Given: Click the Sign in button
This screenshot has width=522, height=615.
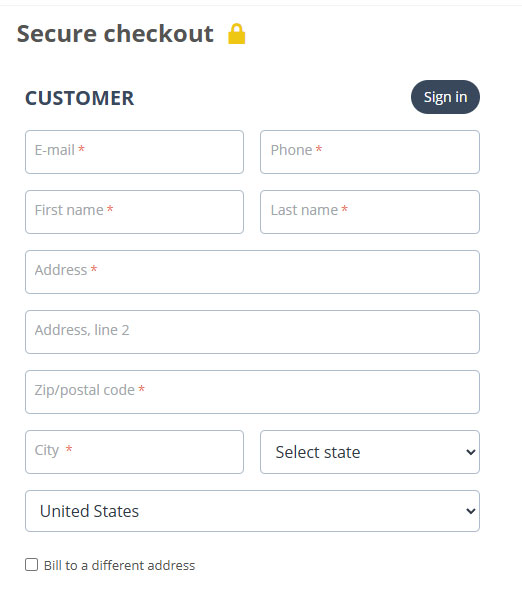Looking at the screenshot, I should (445, 97).
